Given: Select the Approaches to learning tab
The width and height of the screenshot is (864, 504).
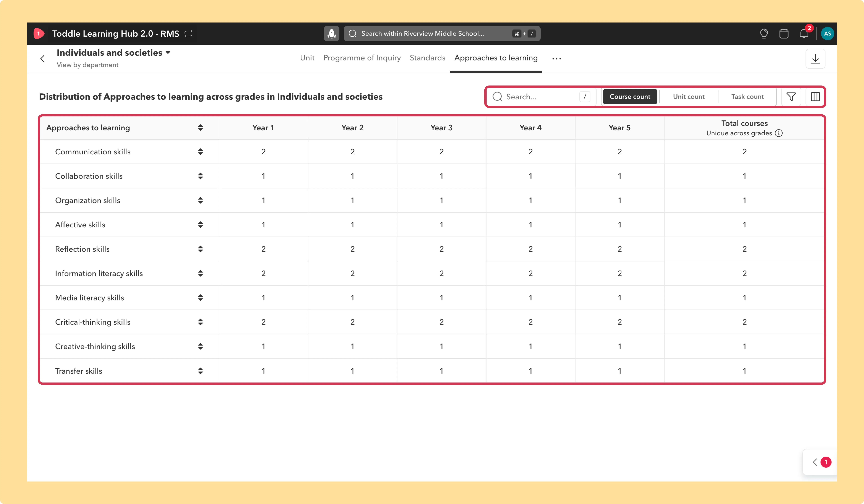Looking at the screenshot, I should [x=496, y=58].
